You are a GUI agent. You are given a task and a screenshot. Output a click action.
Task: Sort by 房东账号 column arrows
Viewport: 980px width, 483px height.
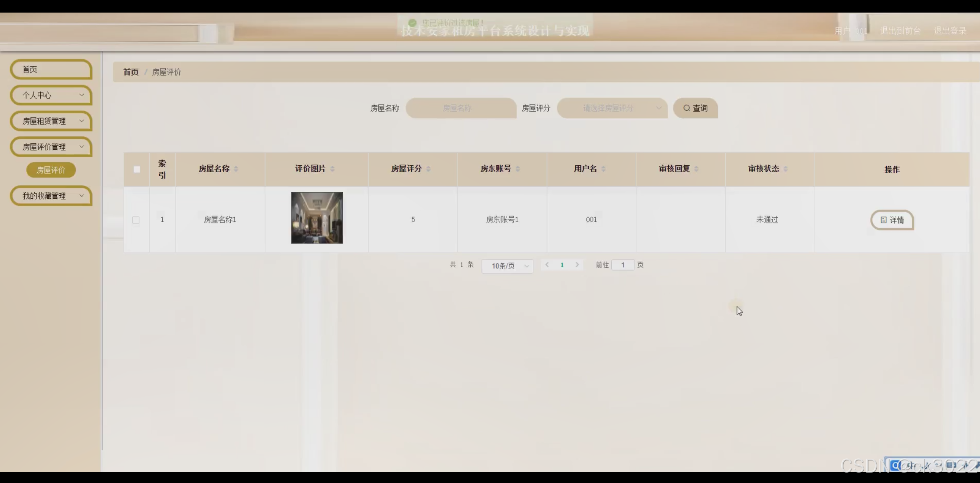click(518, 169)
